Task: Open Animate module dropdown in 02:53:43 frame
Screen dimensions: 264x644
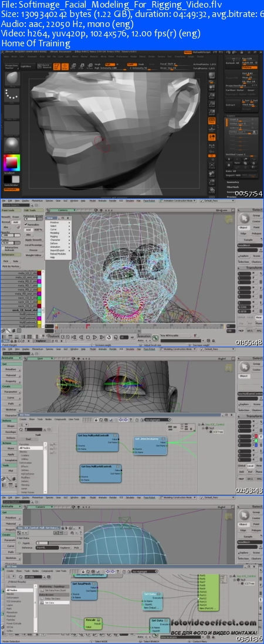Action: coord(10,358)
